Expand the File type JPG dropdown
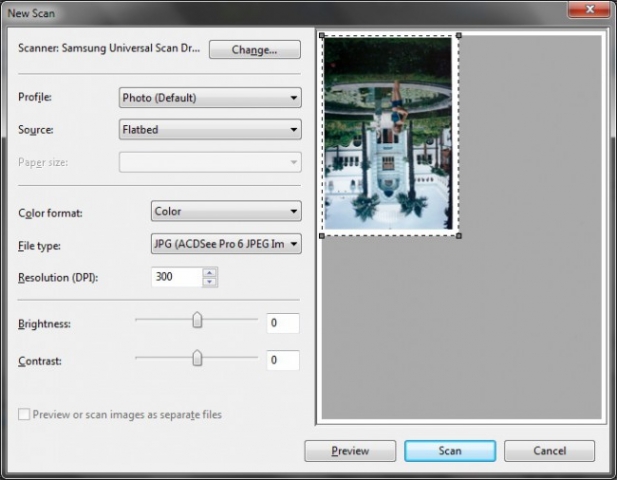Viewport: 617px width, 480px height. click(225, 243)
